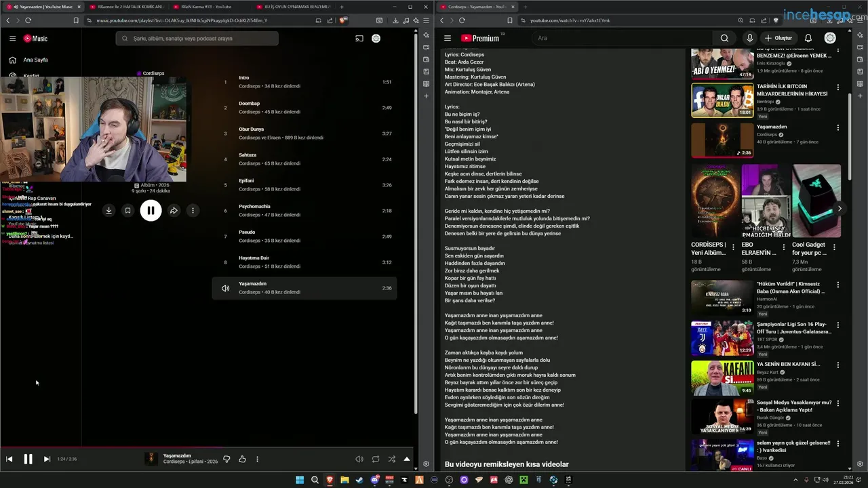Mute the player volume
The width and height of the screenshot is (868, 488).
pos(359,459)
